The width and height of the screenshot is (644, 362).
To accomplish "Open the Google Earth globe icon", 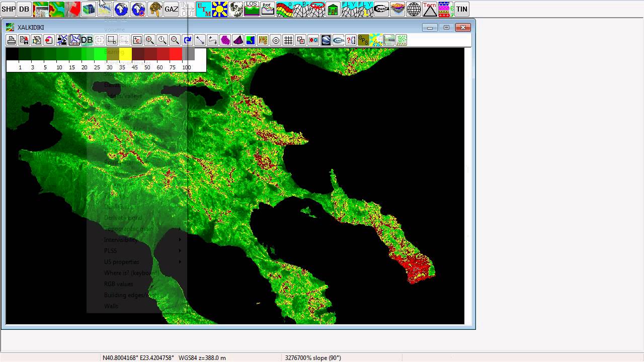I will pyautogui.click(x=326, y=40).
